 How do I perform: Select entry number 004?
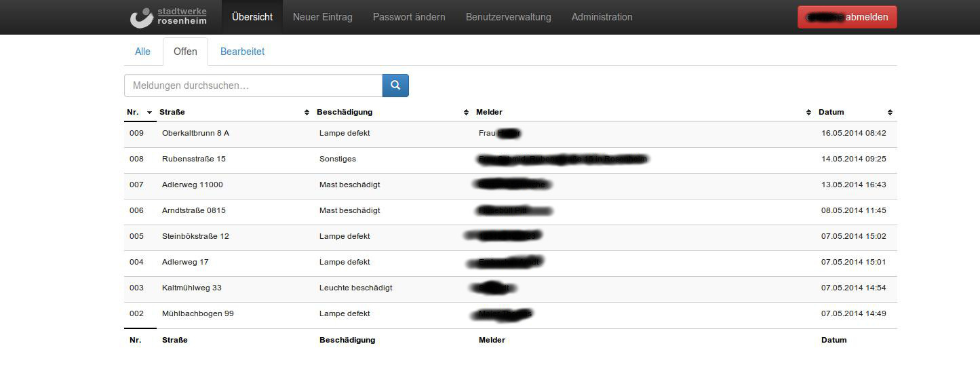pos(137,262)
